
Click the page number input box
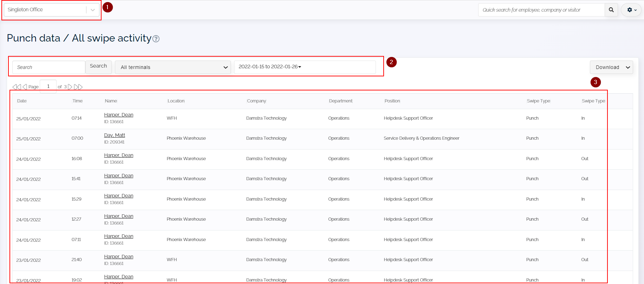pos(48,87)
